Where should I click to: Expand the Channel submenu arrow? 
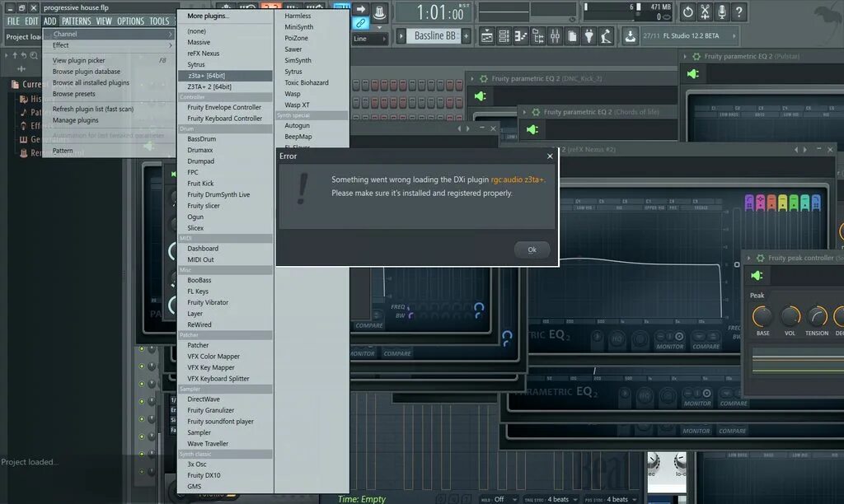pyautogui.click(x=170, y=34)
